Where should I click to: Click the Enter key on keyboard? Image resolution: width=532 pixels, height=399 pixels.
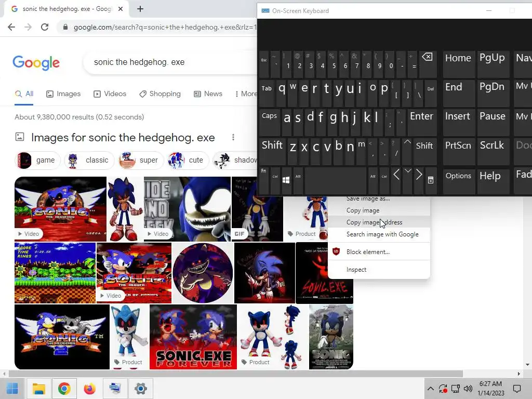click(422, 122)
